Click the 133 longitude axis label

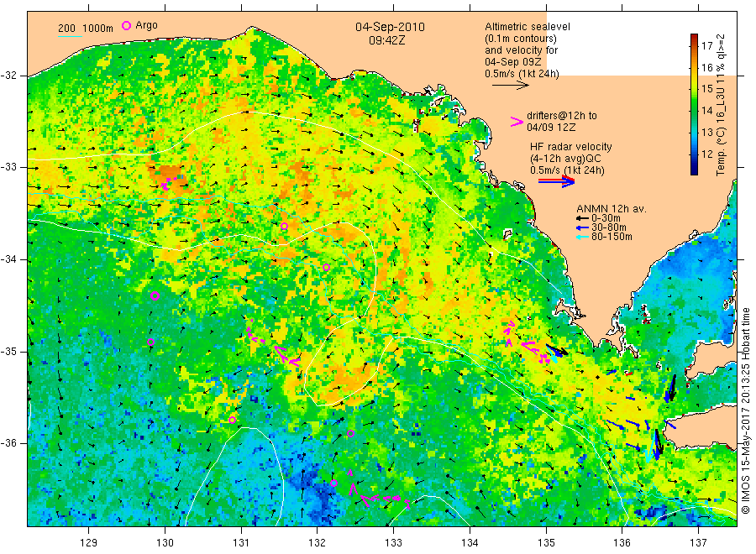click(393, 543)
